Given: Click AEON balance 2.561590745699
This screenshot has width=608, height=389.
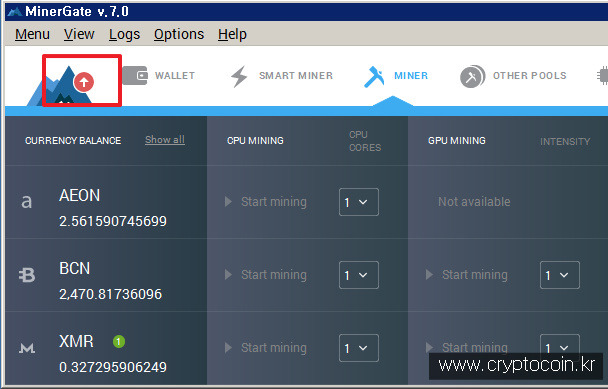Looking at the screenshot, I should tap(113, 221).
